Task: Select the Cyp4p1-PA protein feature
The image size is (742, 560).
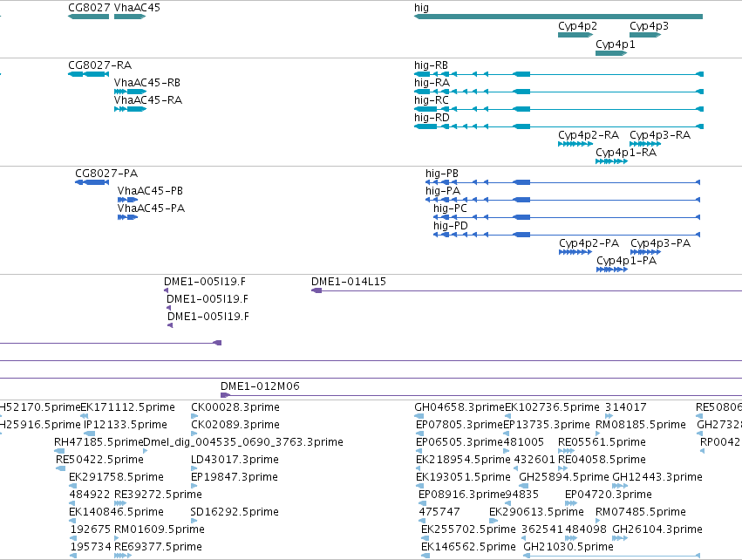Action: [x=626, y=261]
